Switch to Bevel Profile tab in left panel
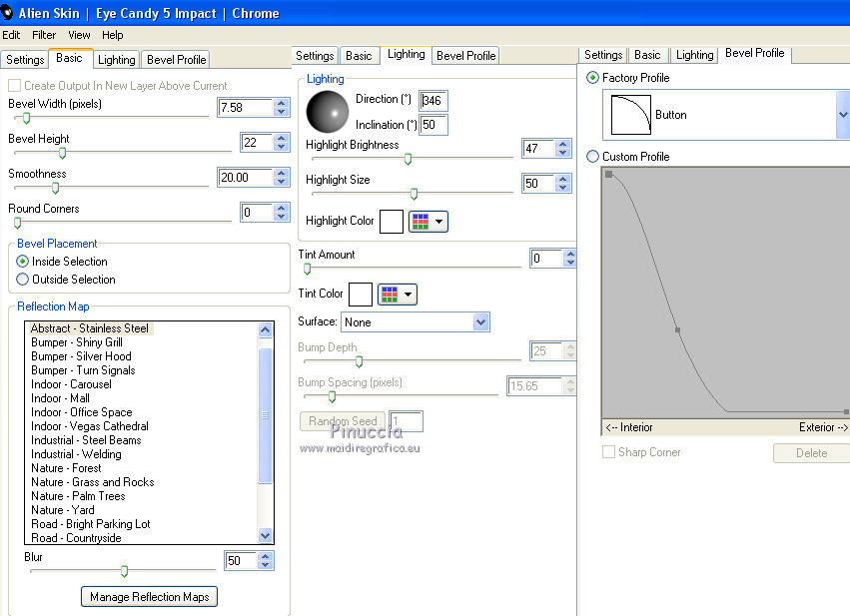This screenshot has height=616, width=850. pos(176,60)
